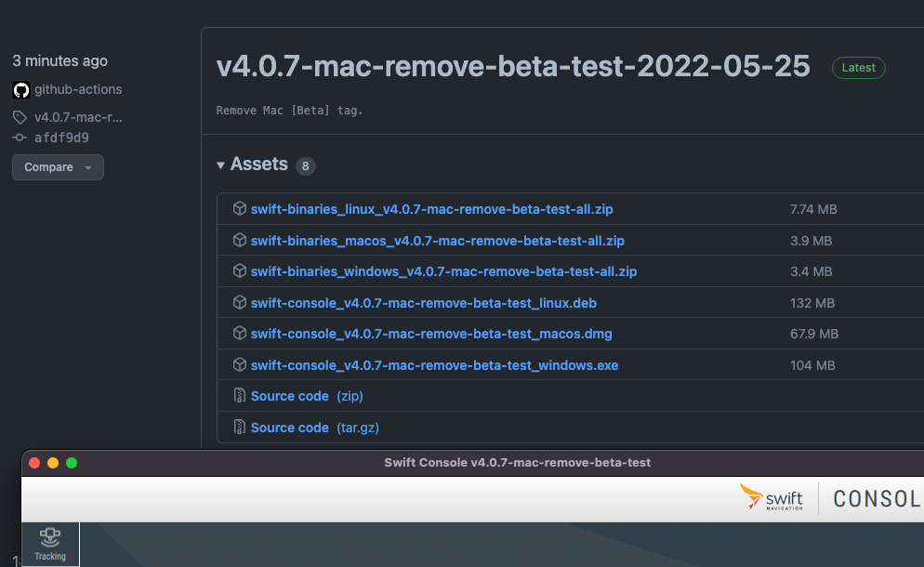Open the Compare dropdown
Screen dimensions: 924x567
click(58, 167)
